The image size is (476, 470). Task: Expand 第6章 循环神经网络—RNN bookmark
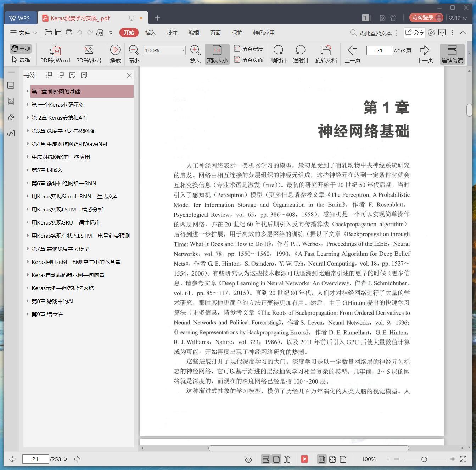click(x=28, y=183)
